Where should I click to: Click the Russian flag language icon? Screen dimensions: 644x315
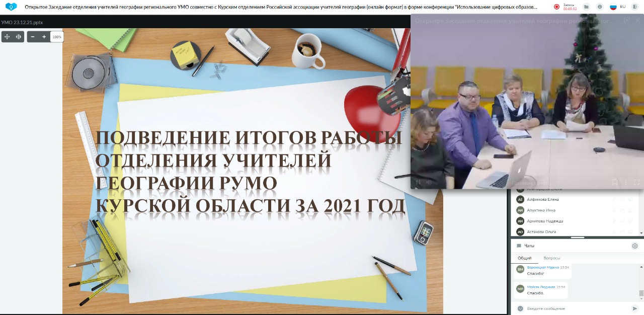(x=613, y=7)
